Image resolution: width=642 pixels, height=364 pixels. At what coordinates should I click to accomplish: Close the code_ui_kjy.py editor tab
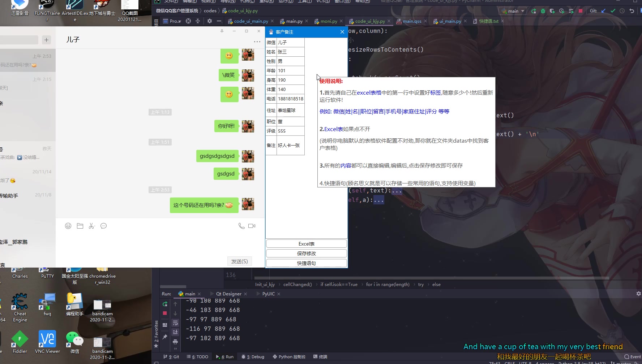[389, 21]
